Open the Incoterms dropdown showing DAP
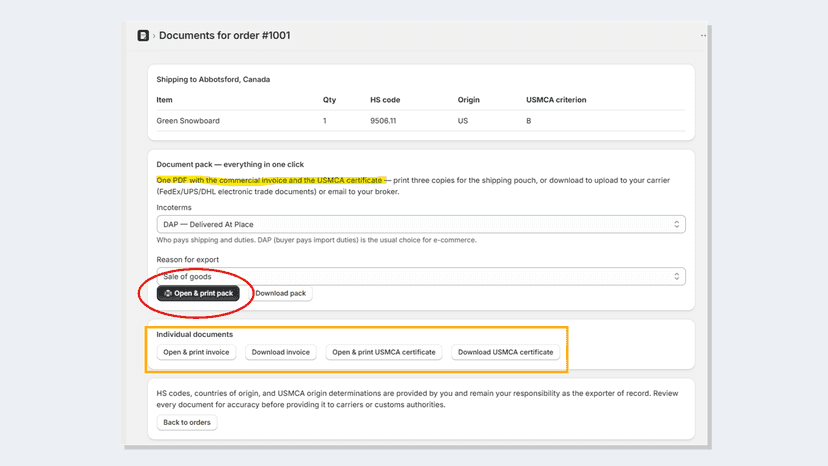828x466 pixels. (x=421, y=225)
